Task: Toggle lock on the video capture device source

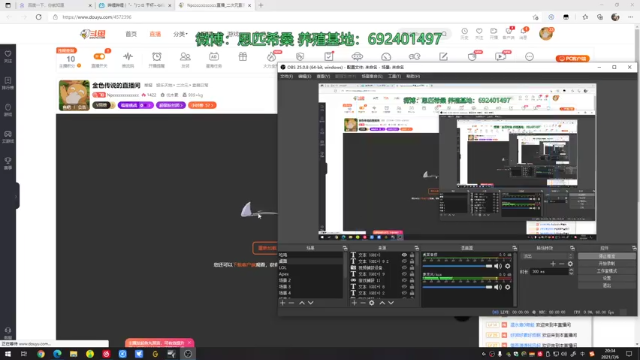Action: 412,268
